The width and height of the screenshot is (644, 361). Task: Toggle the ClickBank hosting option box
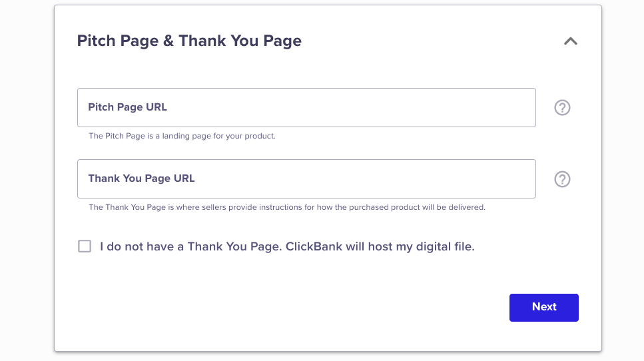click(x=85, y=246)
